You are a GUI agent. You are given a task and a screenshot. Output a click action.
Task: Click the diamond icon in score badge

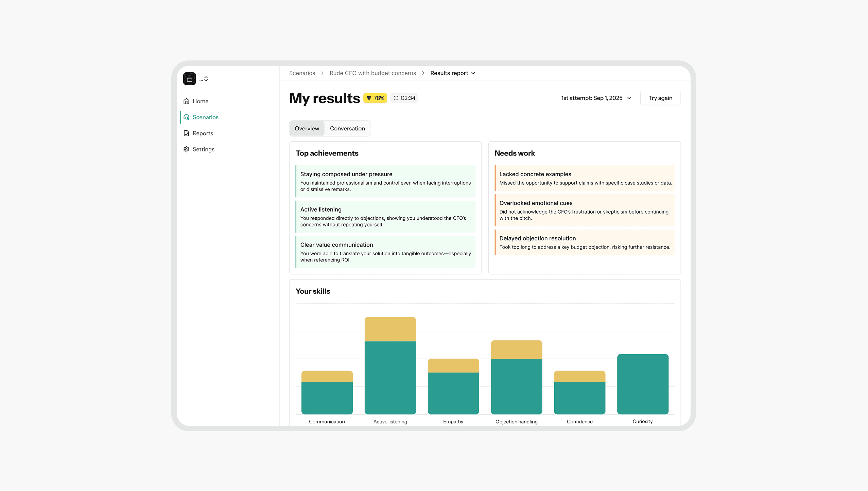[x=369, y=98]
